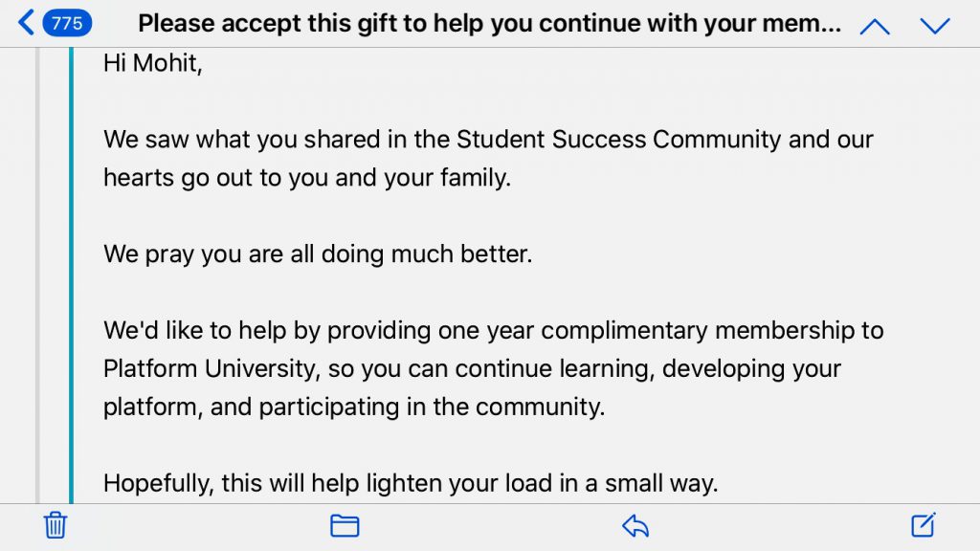The width and height of the screenshot is (980, 551).
Task: Go back using the blue chevron arrow
Action: click(x=26, y=23)
